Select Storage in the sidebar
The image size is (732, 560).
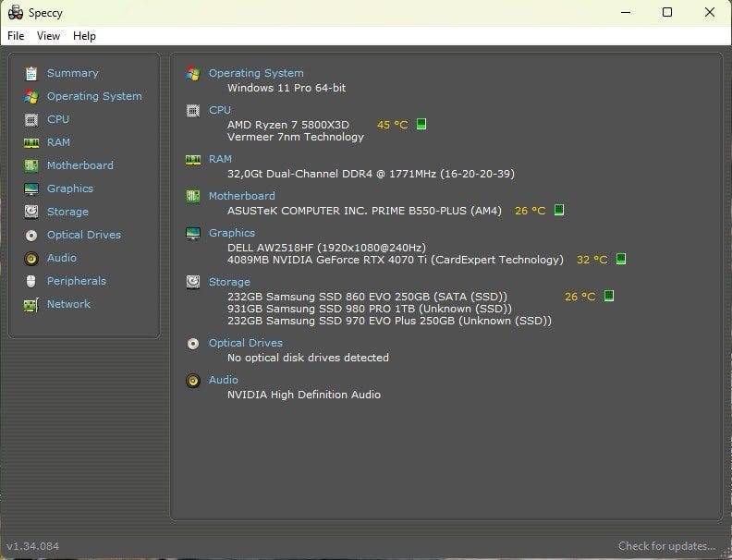(x=67, y=212)
